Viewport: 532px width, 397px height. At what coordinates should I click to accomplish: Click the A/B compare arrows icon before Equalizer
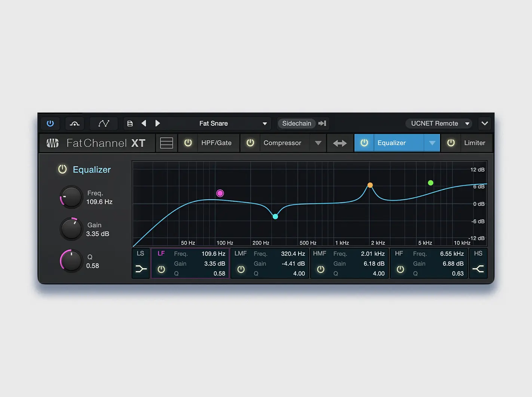coord(340,143)
